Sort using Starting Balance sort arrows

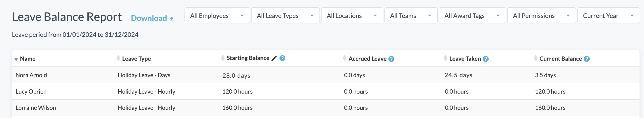tap(223, 58)
